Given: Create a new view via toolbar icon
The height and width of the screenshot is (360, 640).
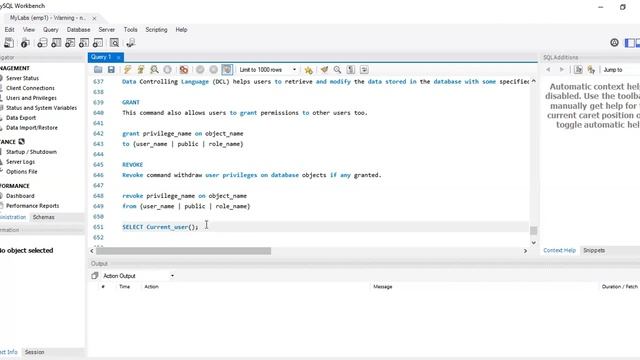Looking at the screenshot, I should [x=70, y=43].
